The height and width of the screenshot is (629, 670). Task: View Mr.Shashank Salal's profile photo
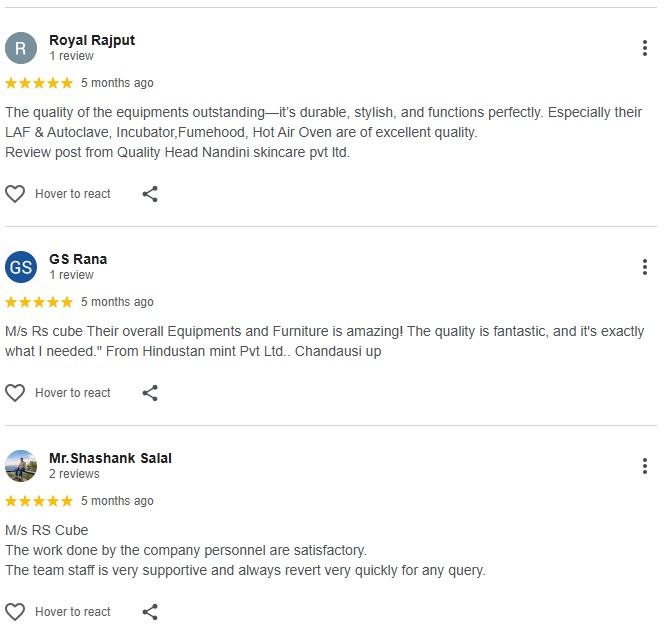coord(21,466)
